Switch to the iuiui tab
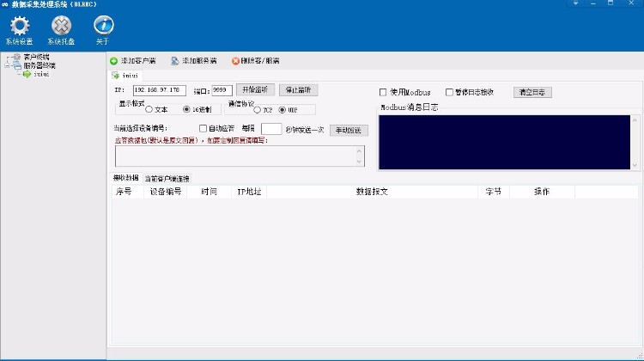Image resolution: width=644 pixels, height=361 pixels. click(125, 76)
